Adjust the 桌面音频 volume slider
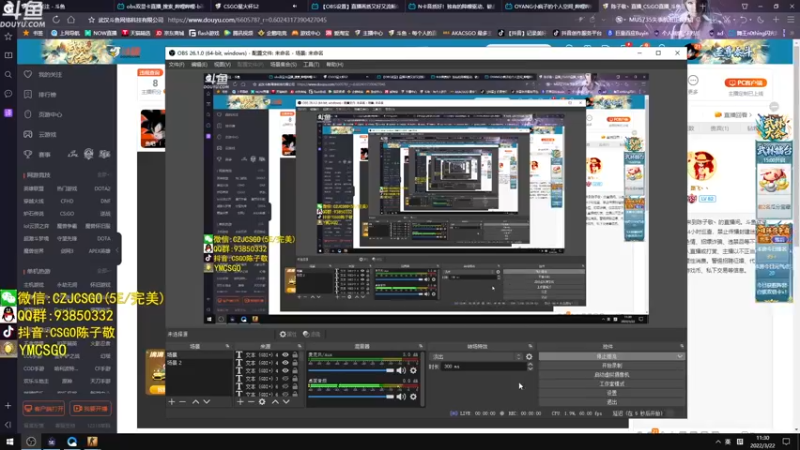 (x=352, y=396)
